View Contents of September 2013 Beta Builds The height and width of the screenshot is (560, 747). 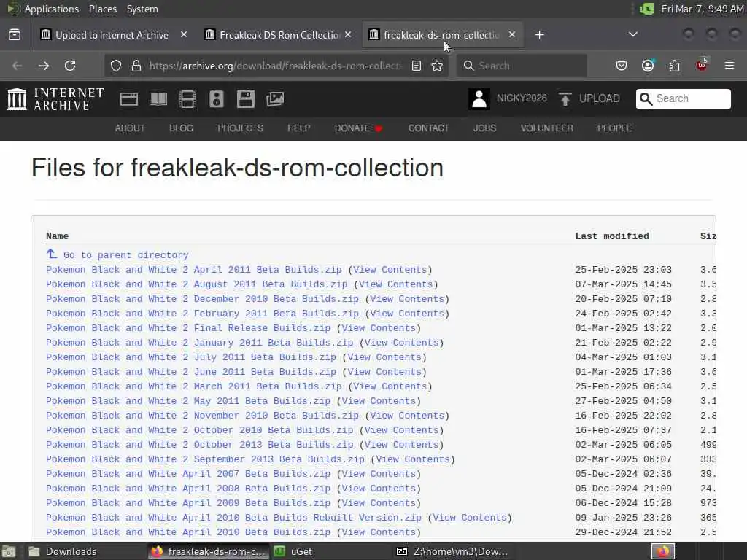[413, 459]
